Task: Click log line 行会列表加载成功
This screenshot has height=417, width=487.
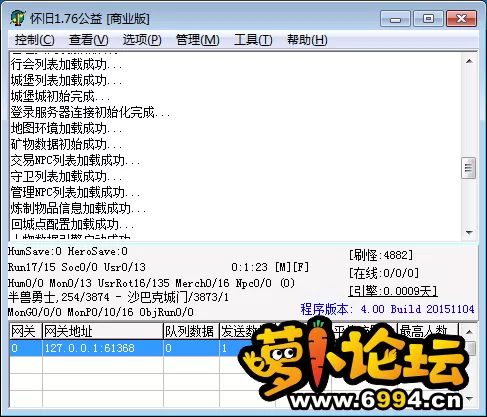Action: click(66, 64)
